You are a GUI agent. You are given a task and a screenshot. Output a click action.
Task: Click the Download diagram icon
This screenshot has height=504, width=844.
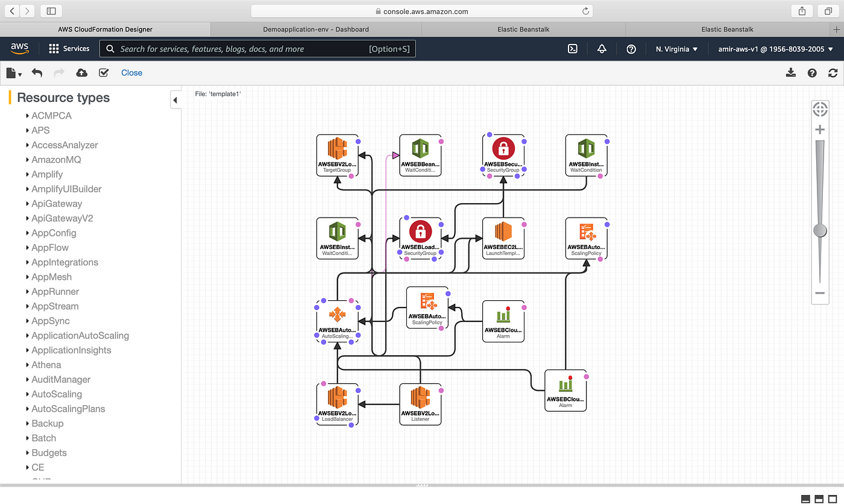(x=791, y=73)
